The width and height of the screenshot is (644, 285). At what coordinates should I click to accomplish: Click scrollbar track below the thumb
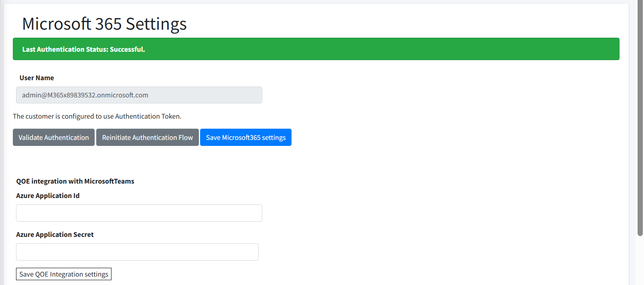pos(640,261)
